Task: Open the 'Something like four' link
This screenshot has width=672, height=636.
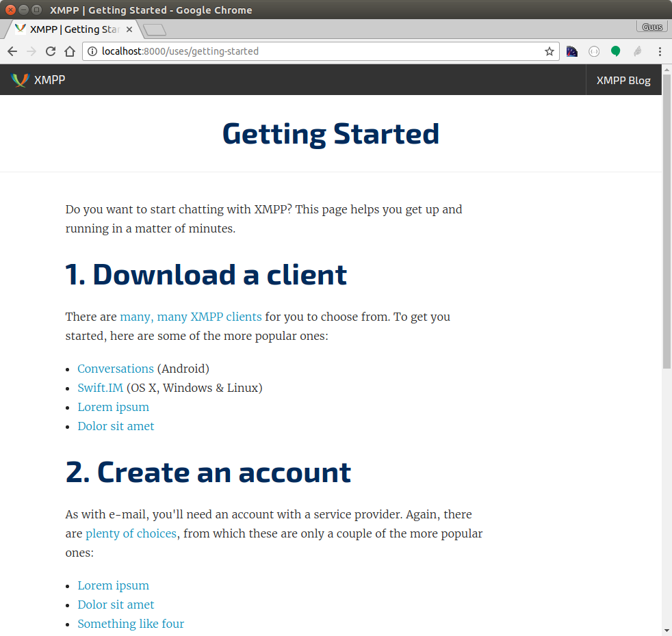Action: click(x=131, y=624)
